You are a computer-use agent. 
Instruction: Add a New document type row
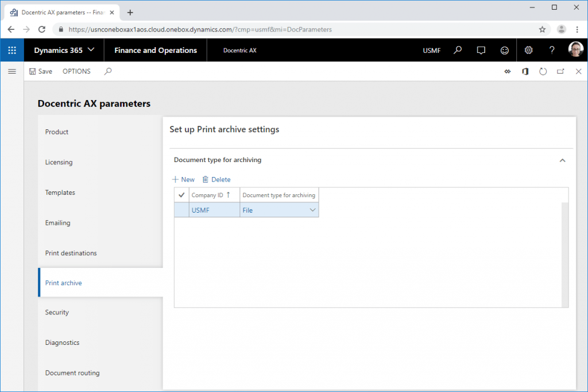pyautogui.click(x=183, y=179)
